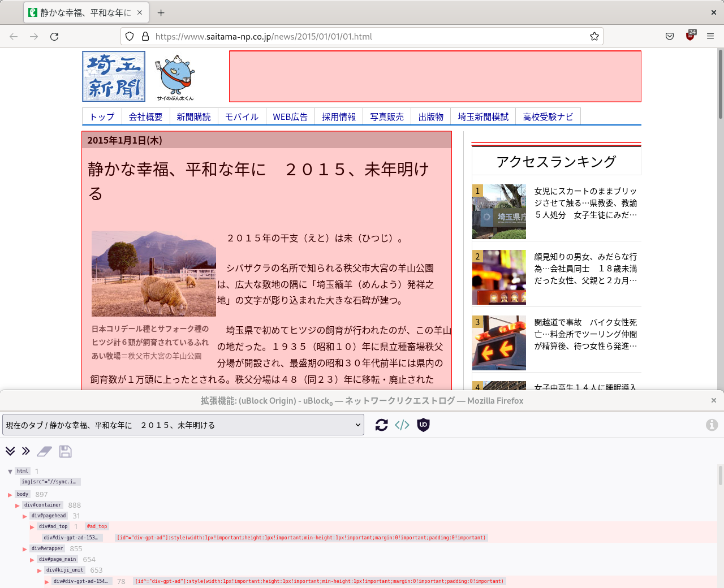Open the Pocket save icon
Viewport: 724px width, 588px height.
[x=670, y=36]
